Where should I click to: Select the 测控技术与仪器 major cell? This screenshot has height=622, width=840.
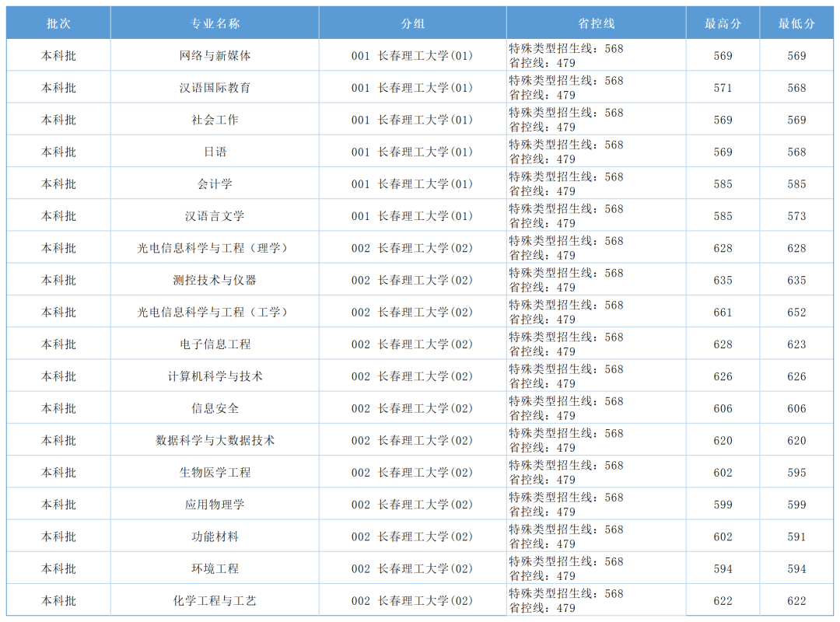(x=215, y=280)
